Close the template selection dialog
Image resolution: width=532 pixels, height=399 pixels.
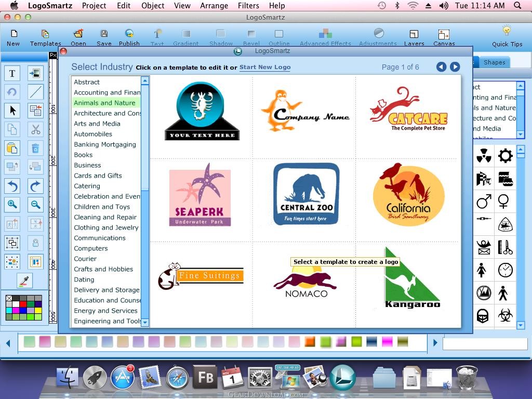pyautogui.click(x=63, y=51)
